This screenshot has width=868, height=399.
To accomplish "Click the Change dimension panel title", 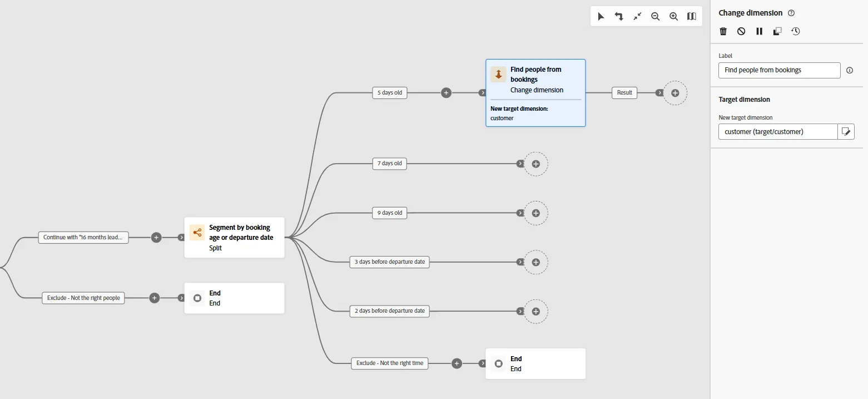I will click(x=750, y=13).
